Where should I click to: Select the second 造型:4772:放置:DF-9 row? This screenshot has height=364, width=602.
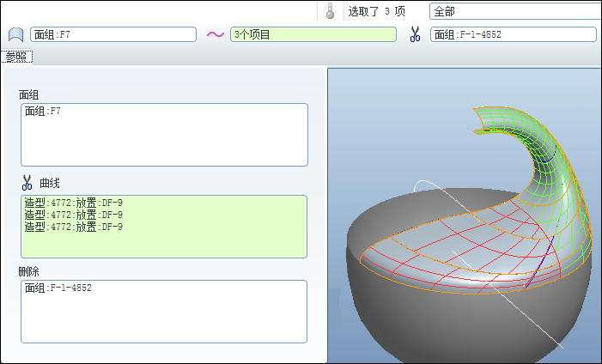(x=74, y=215)
